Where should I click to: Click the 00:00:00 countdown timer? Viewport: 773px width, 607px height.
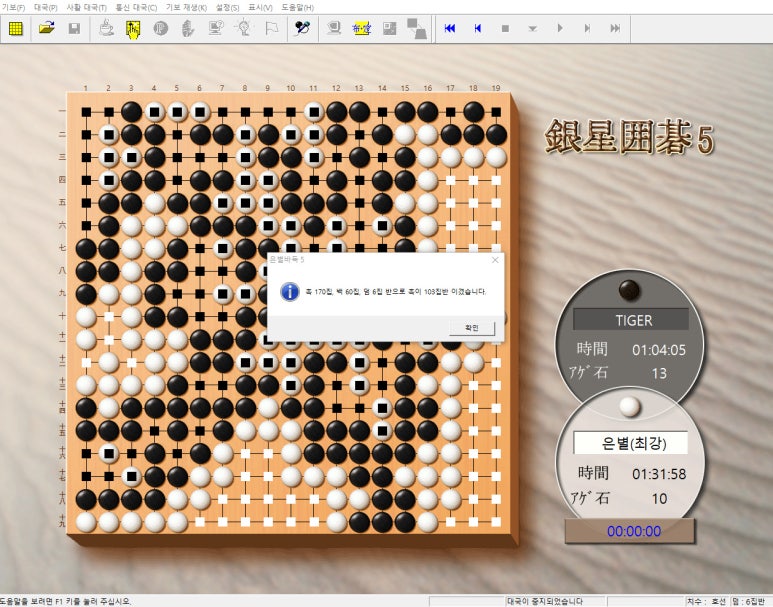tap(633, 531)
